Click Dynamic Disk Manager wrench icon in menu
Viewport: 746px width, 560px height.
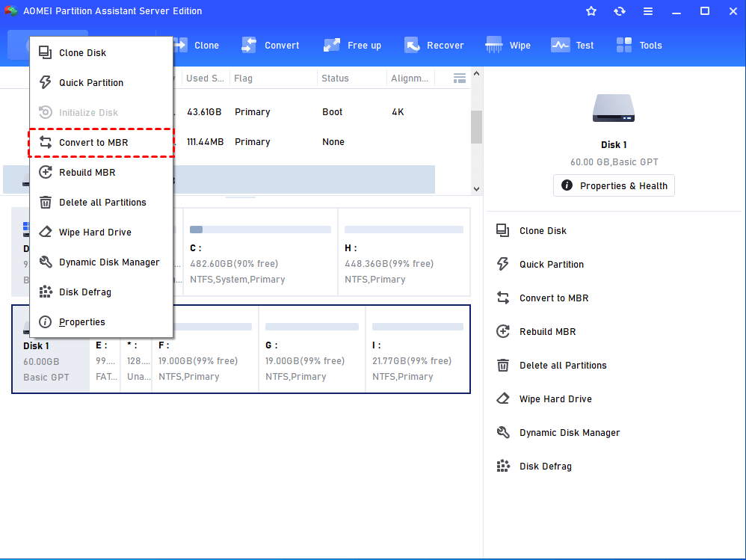point(45,262)
